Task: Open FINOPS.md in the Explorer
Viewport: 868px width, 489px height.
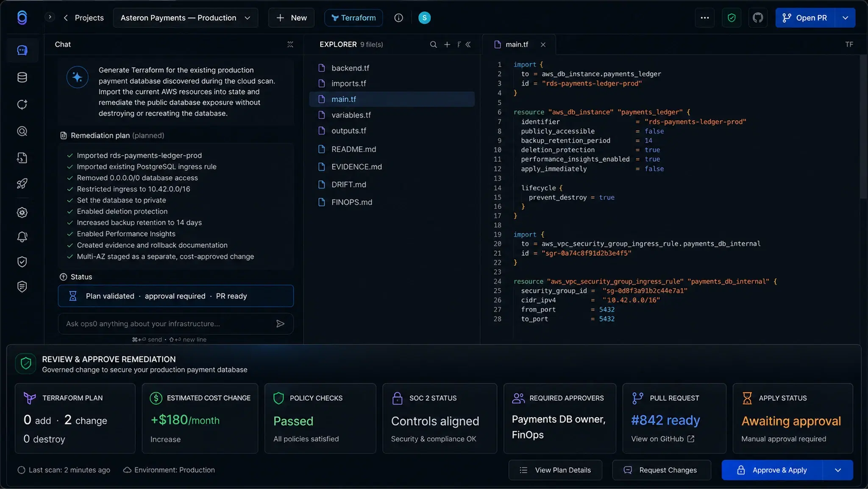Action: (x=392, y=202)
